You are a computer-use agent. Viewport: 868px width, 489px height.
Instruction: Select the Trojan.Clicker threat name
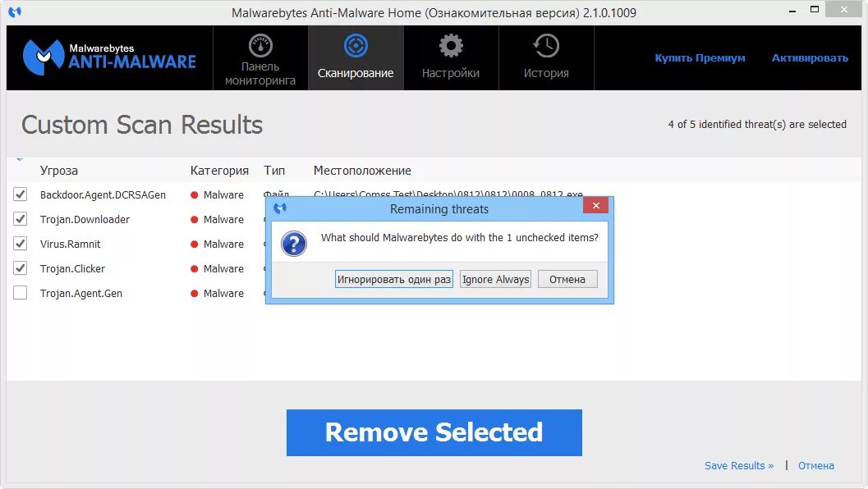[x=72, y=269]
